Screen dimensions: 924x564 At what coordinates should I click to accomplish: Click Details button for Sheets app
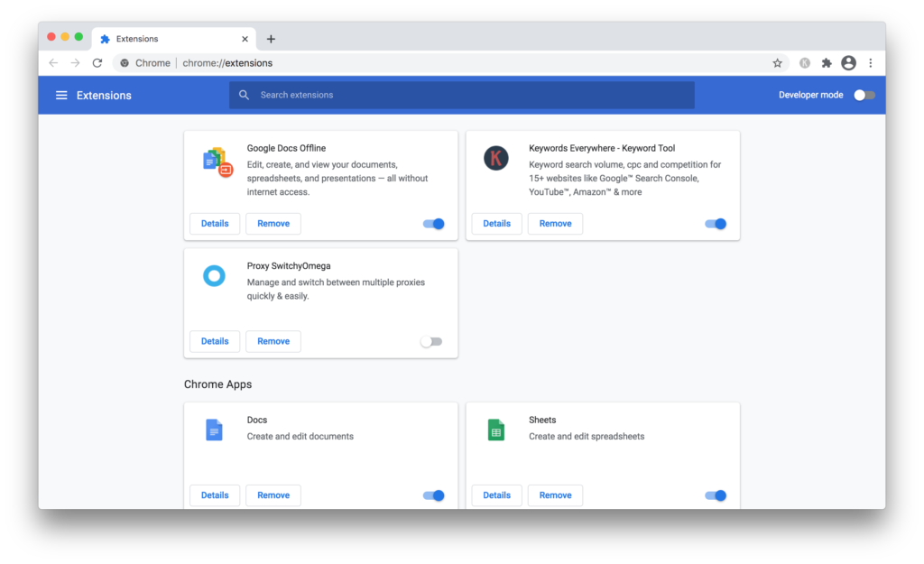pyautogui.click(x=496, y=495)
